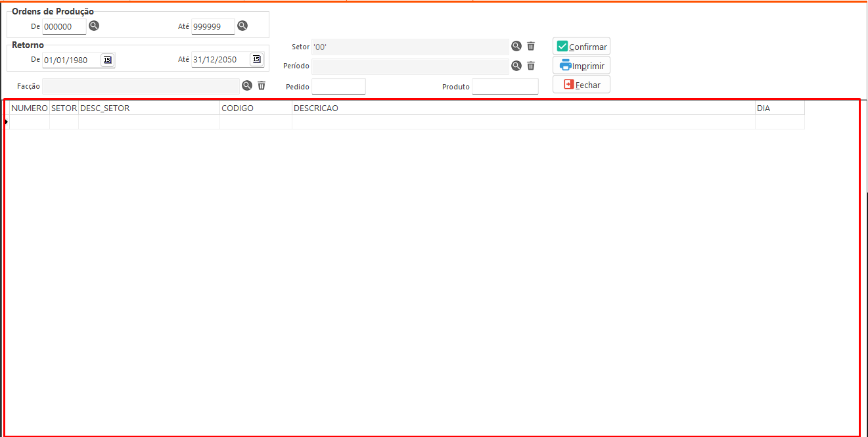Image resolution: width=868 pixels, height=437 pixels.
Task: Select the DESCRICAO column header
Action: [x=523, y=108]
